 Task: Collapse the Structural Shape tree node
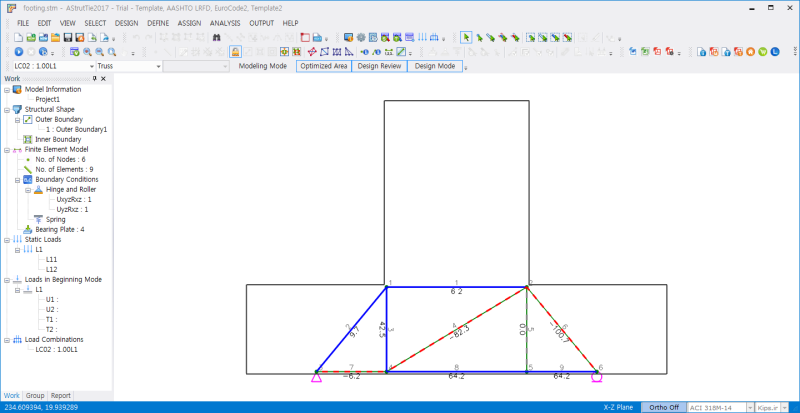7,109
